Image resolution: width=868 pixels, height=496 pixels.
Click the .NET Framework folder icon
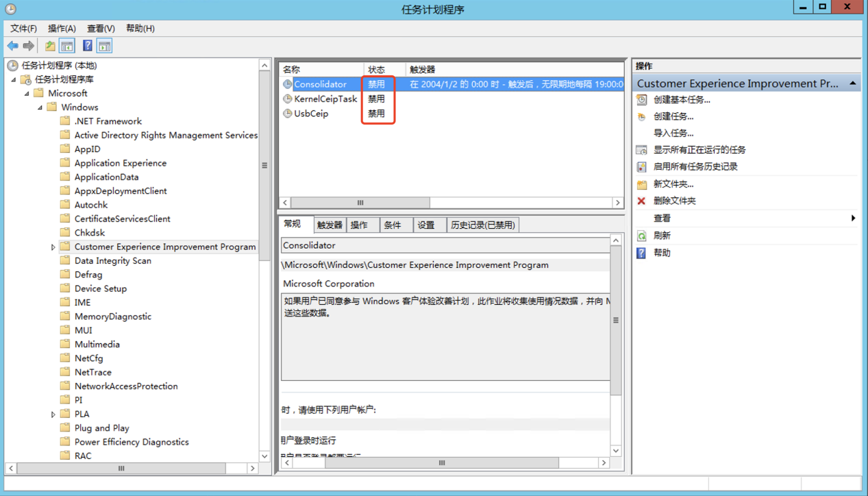pos(65,121)
